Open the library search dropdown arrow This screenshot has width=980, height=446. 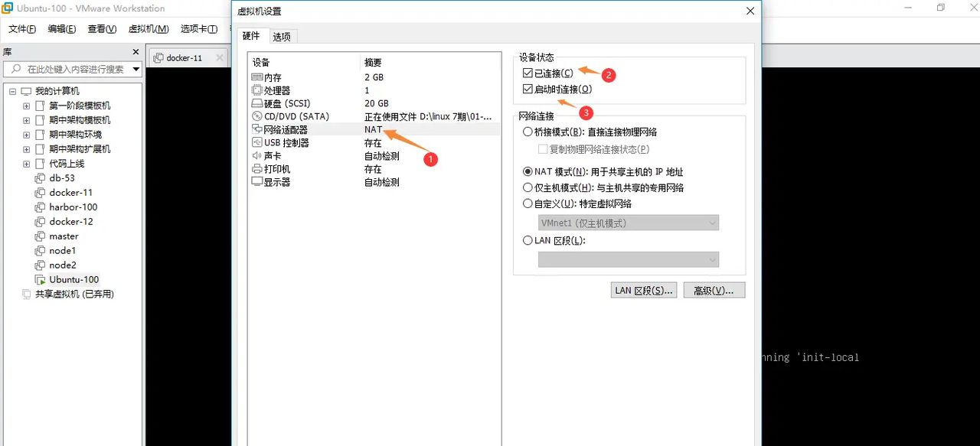click(137, 68)
